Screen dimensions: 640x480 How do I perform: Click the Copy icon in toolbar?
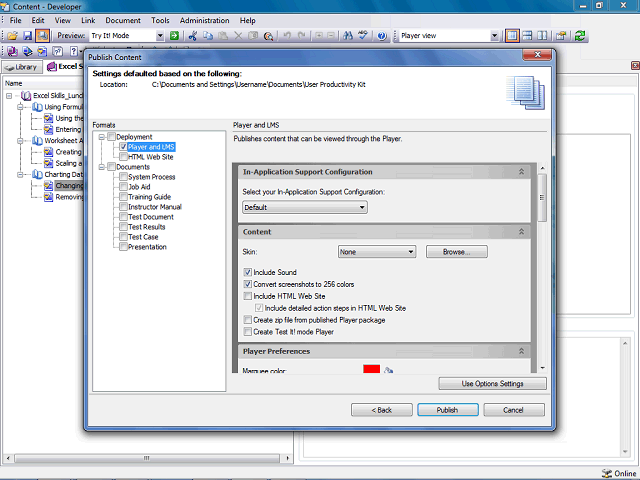point(208,36)
